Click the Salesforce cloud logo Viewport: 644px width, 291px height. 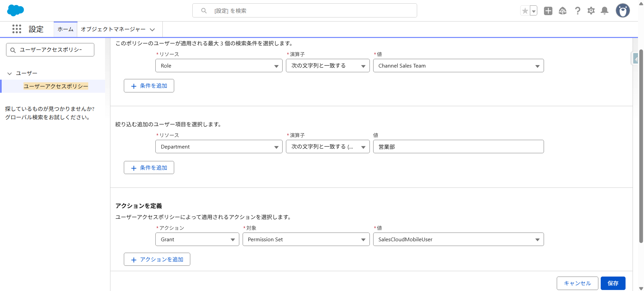(x=15, y=10)
